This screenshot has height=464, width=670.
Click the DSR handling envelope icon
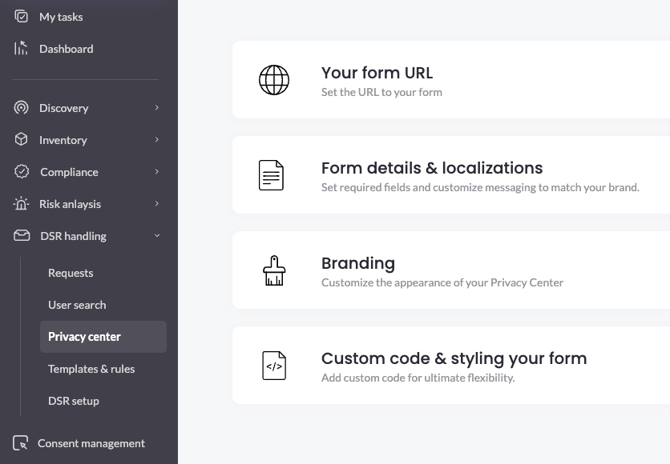coord(21,236)
